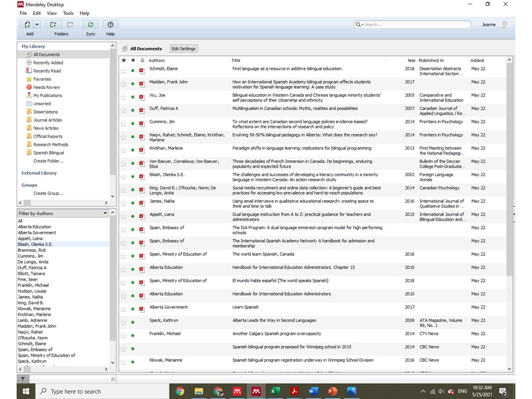
Task: Sort documents by the Authors column header
Action: (157, 60)
